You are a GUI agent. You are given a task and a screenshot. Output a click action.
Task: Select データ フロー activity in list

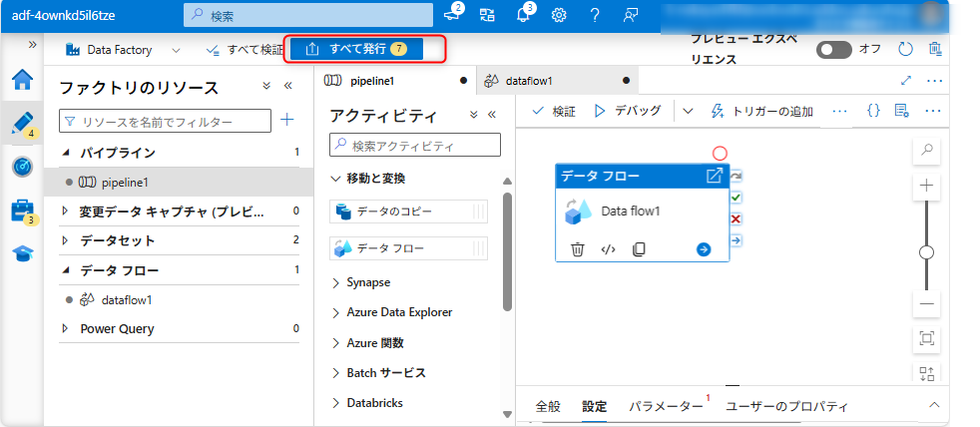coord(408,248)
